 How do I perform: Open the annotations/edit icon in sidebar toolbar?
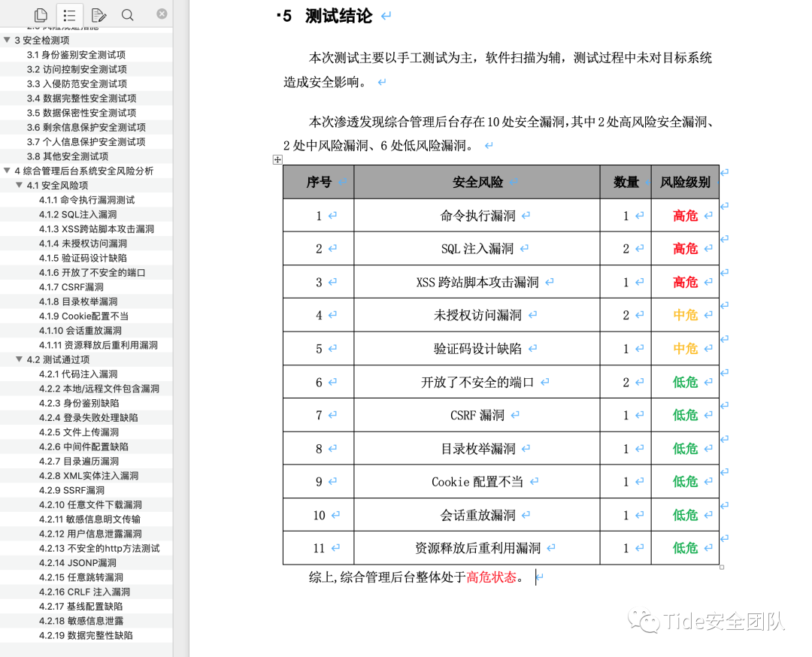[98, 14]
